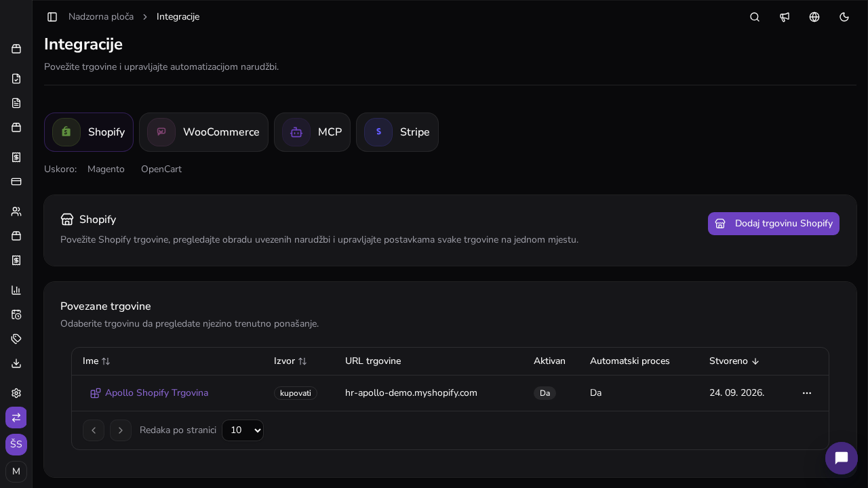868x488 pixels.
Task: Collapse the sidebar with the panel icon
Action: point(52,17)
